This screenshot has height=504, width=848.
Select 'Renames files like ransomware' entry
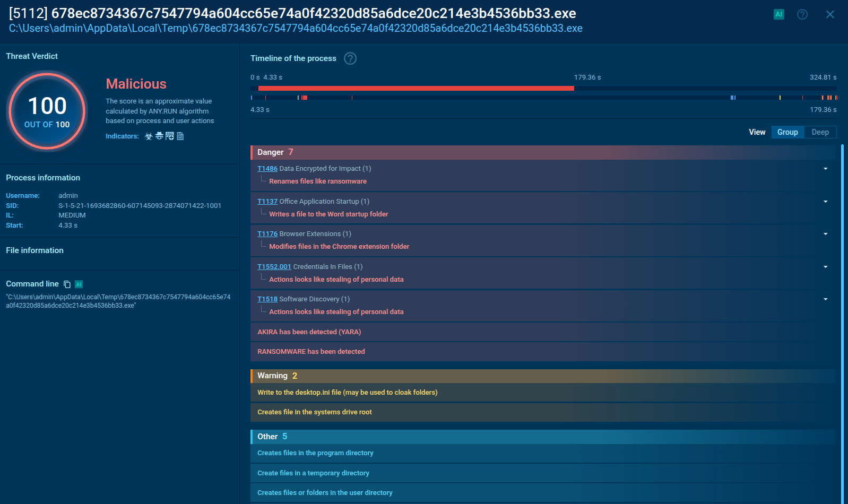tap(318, 181)
